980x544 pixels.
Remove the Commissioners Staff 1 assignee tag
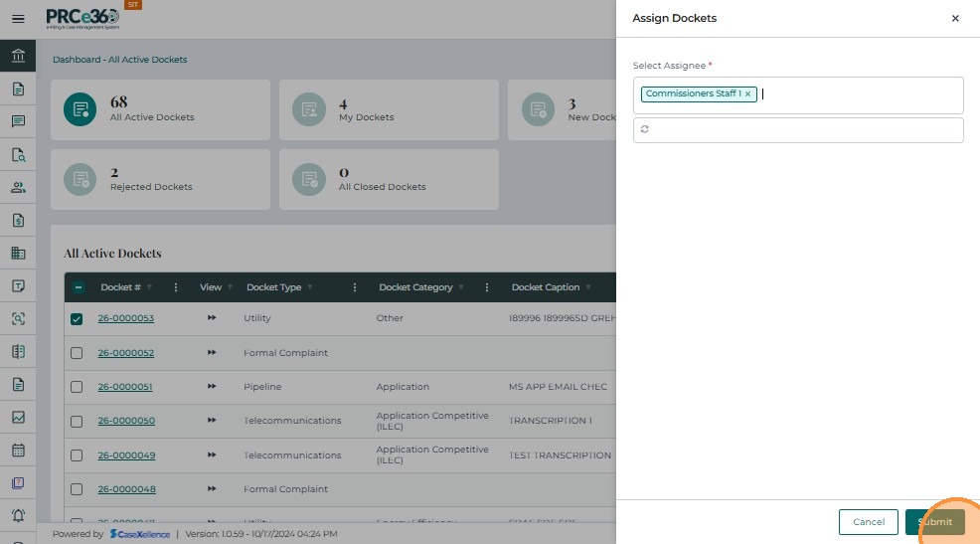[747, 94]
